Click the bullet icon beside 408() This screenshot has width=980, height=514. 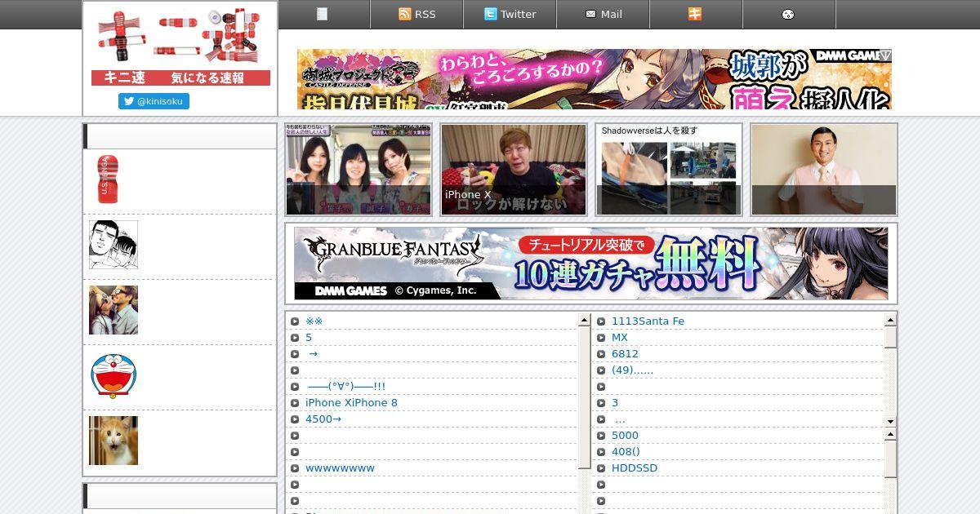pyautogui.click(x=601, y=451)
